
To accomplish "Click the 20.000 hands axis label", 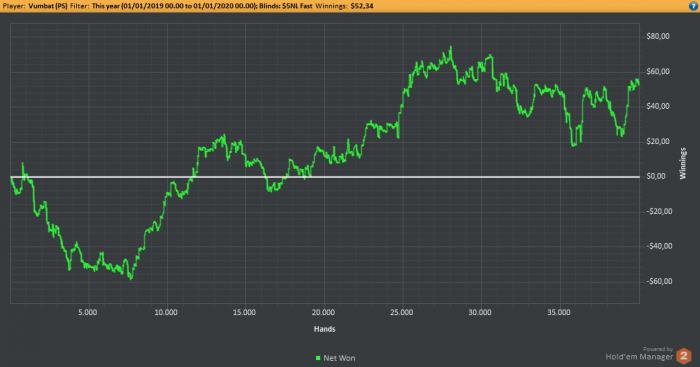I will [323, 313].
